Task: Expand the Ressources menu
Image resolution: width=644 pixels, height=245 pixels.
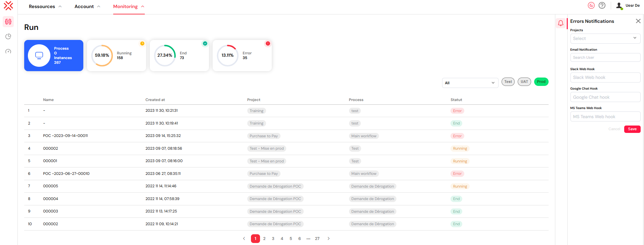Action: point(45,6)
